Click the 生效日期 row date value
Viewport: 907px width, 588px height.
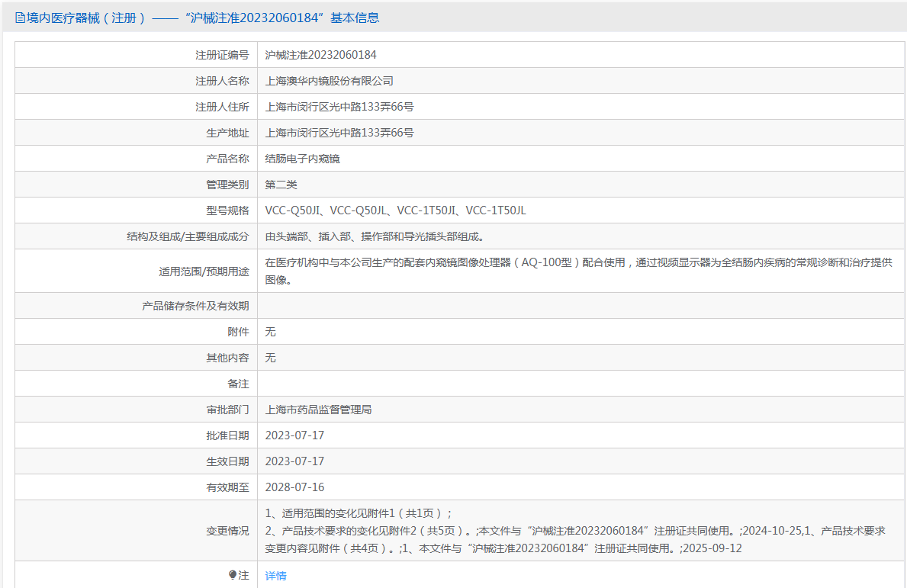click(x=294, y=461)
